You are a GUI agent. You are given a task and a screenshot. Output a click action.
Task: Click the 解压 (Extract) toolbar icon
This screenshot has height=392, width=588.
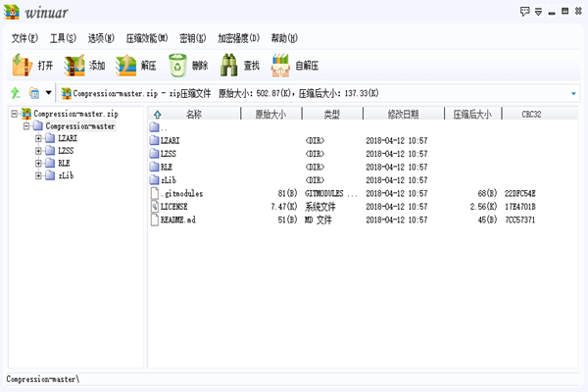(x=126, y=66)
